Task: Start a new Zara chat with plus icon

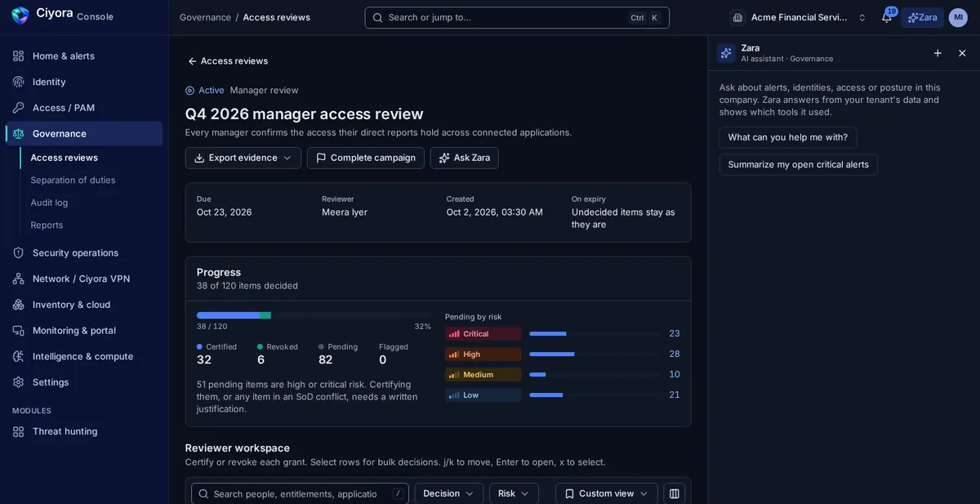Action: [x=938, y=53]
